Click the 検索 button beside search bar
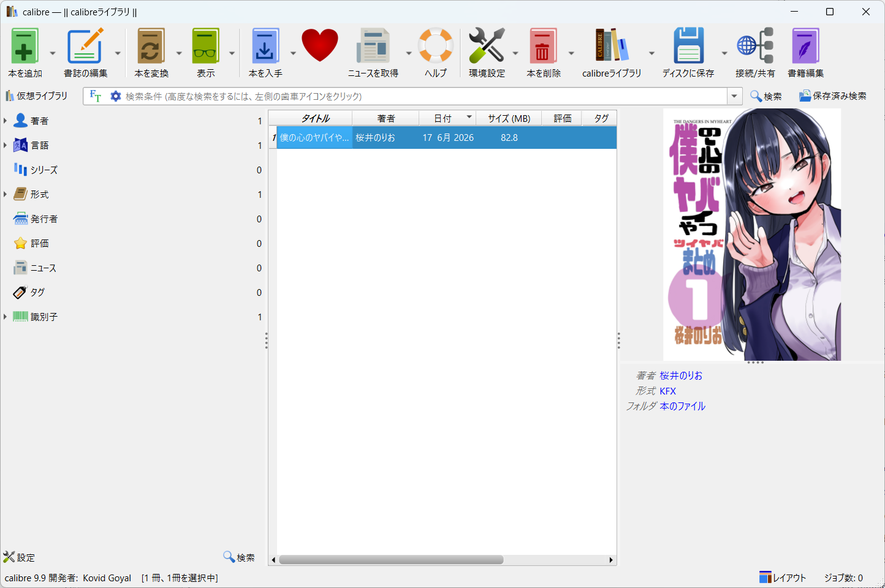The height and width of the screenshot is (588, 885). click(766, 96)
